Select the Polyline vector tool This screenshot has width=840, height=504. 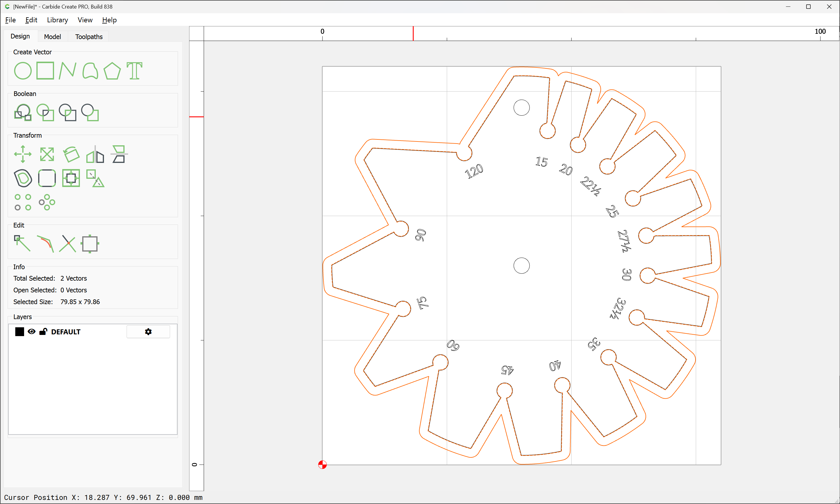pos(67,71)
